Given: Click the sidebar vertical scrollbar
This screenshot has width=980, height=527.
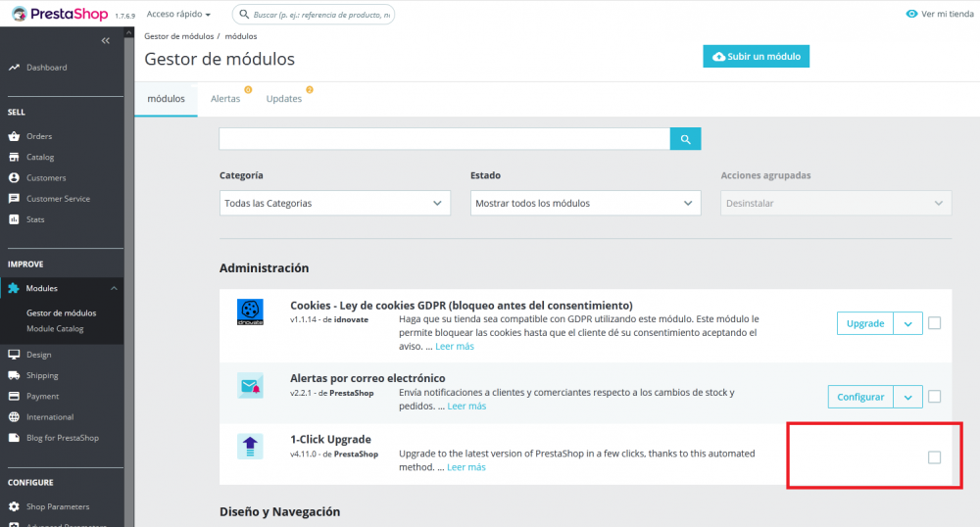Looking at the screenshot, I should 129,274.
